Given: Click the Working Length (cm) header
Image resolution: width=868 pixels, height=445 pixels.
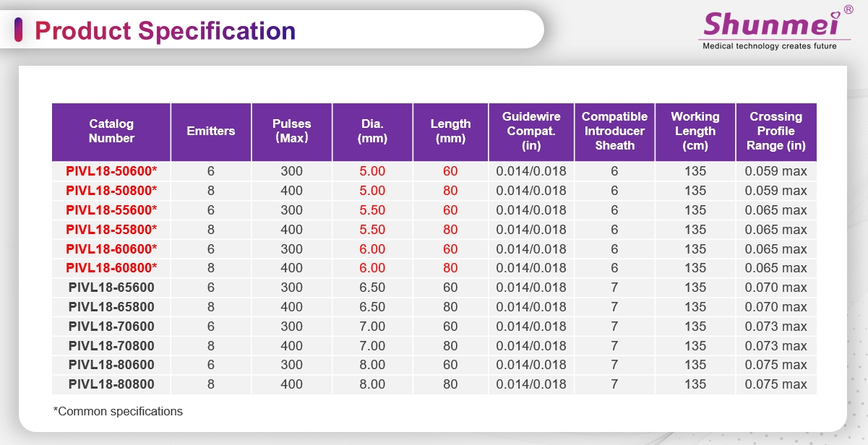Looking at the screenshot, I should (x=695, y=131).
